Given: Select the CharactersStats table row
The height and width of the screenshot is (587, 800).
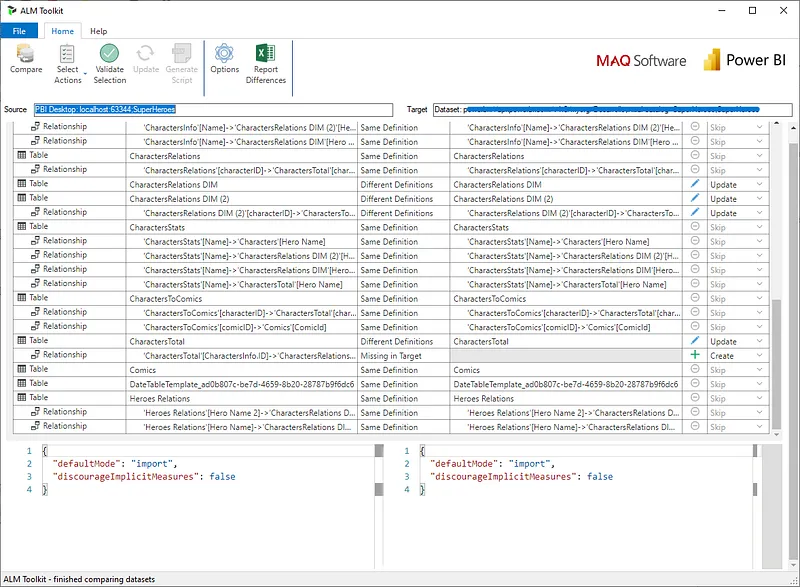Looking at the screenshot, I should [x=391, y=227].
